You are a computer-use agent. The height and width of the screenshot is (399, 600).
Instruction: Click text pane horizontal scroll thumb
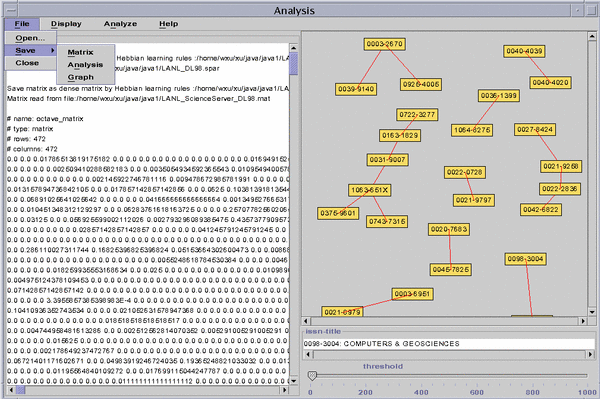pos(21,390)
